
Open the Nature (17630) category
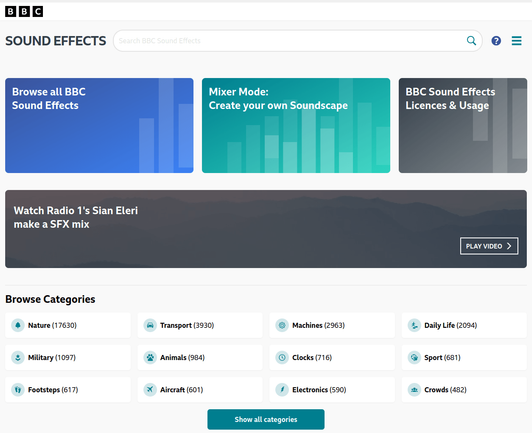[x=68, y=325]
